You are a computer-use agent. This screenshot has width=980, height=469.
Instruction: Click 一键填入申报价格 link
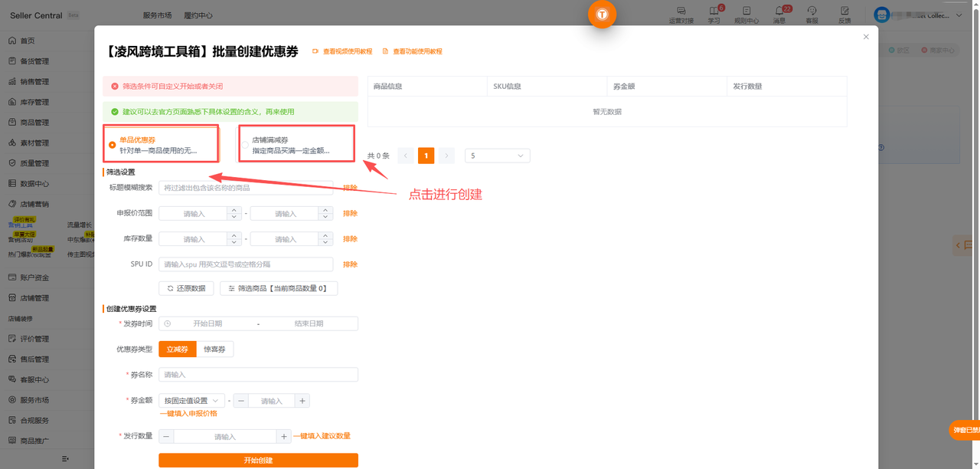[188, 414]
